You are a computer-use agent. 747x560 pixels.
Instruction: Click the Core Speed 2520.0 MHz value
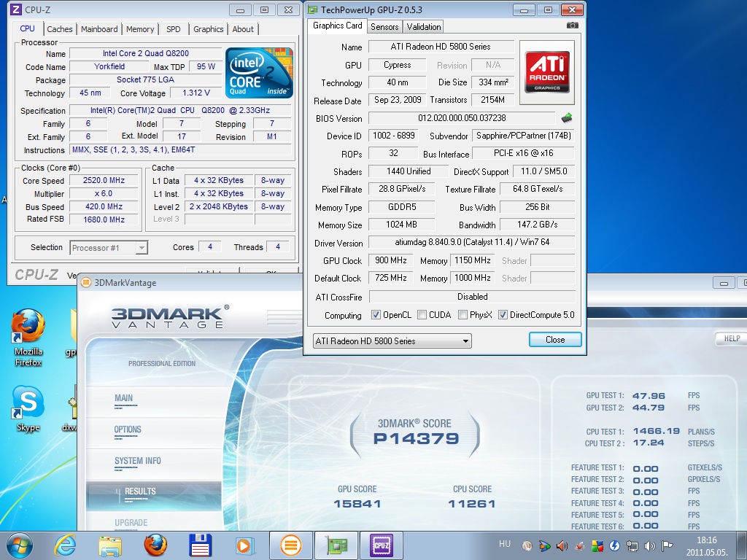104,181
